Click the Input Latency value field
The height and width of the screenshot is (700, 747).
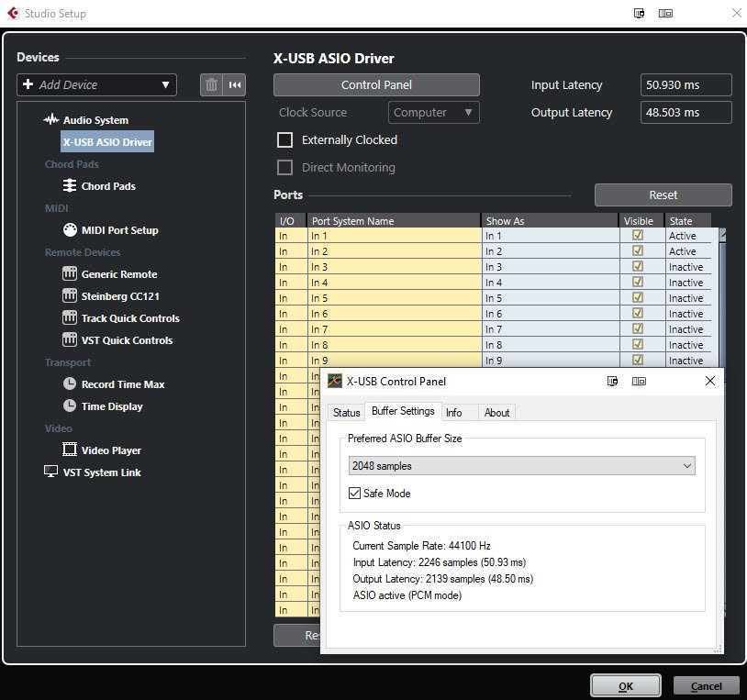click(686, 84)
